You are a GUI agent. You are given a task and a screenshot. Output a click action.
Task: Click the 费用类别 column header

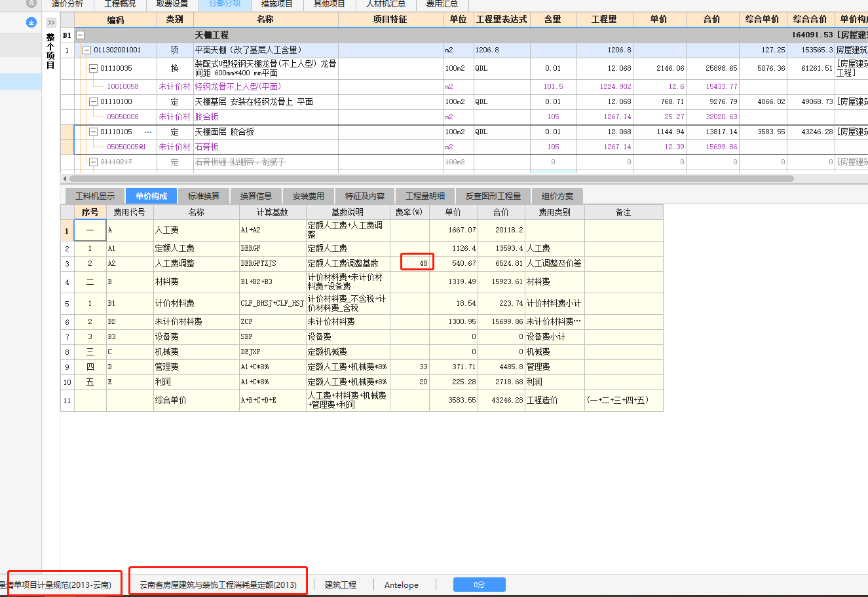pyautogui.click(x=555, y=212)
